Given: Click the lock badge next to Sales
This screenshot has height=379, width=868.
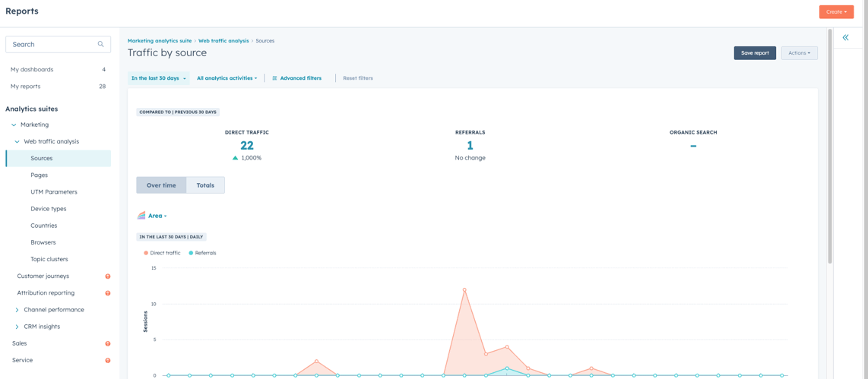Looking at the screenshot, I should (108, 343).
